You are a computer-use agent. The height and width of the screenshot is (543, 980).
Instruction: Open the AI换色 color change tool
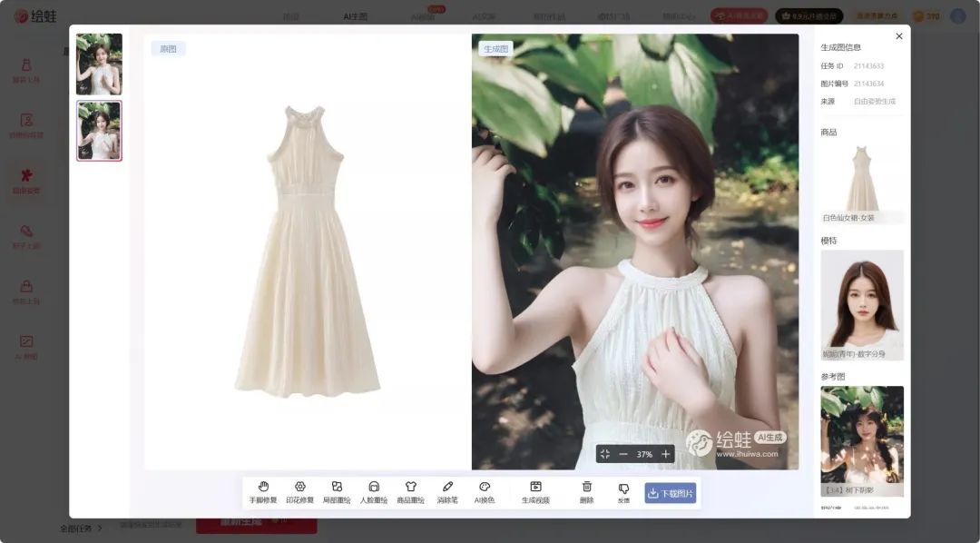tap(485, 492)
